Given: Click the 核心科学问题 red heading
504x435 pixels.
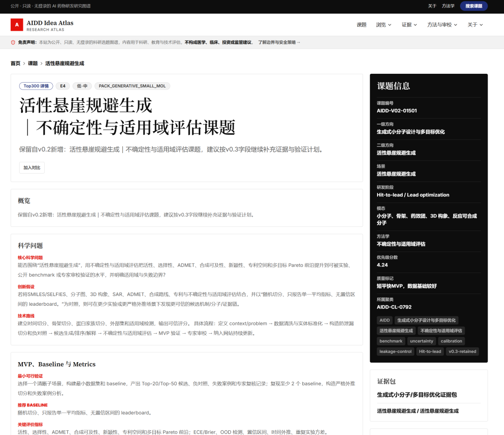Looking at the screenshot, I should pos(30,258).
